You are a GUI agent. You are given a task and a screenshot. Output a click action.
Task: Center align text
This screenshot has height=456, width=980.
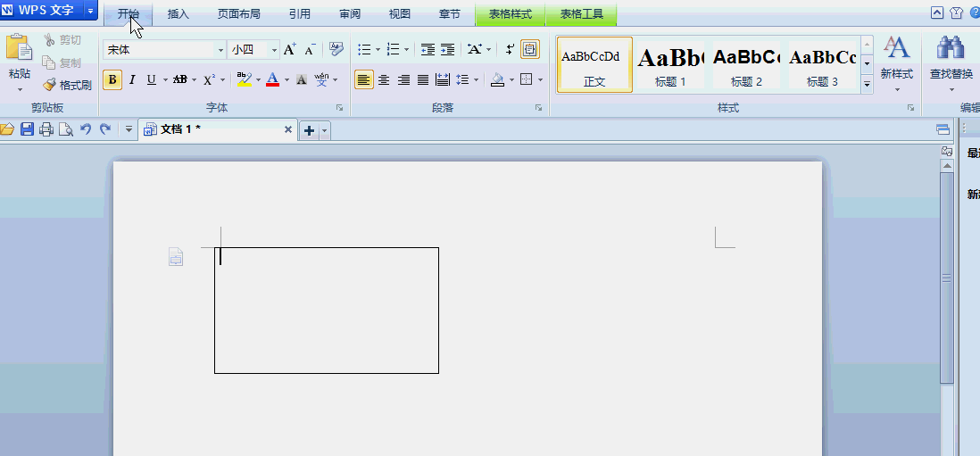coord(384,80)
